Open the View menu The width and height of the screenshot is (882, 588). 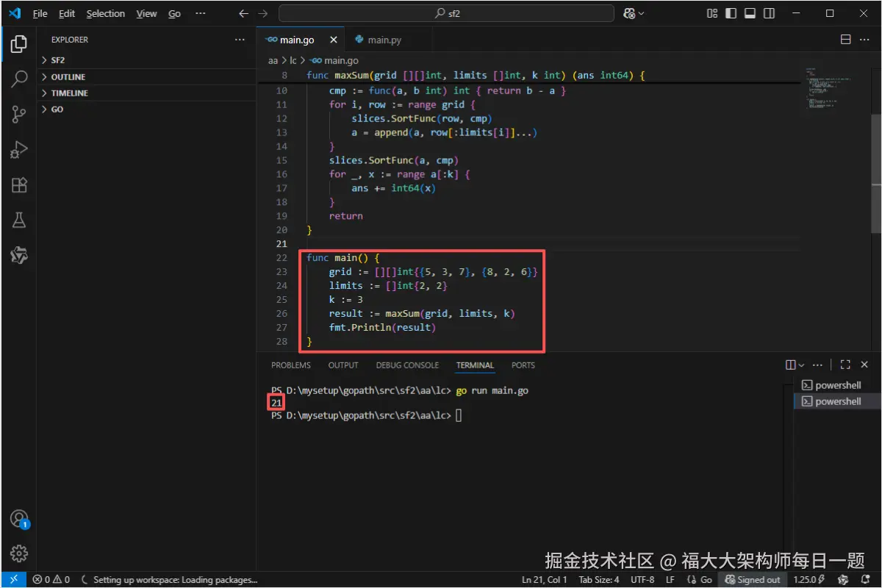pyautogui.click(x=147, y=13)
